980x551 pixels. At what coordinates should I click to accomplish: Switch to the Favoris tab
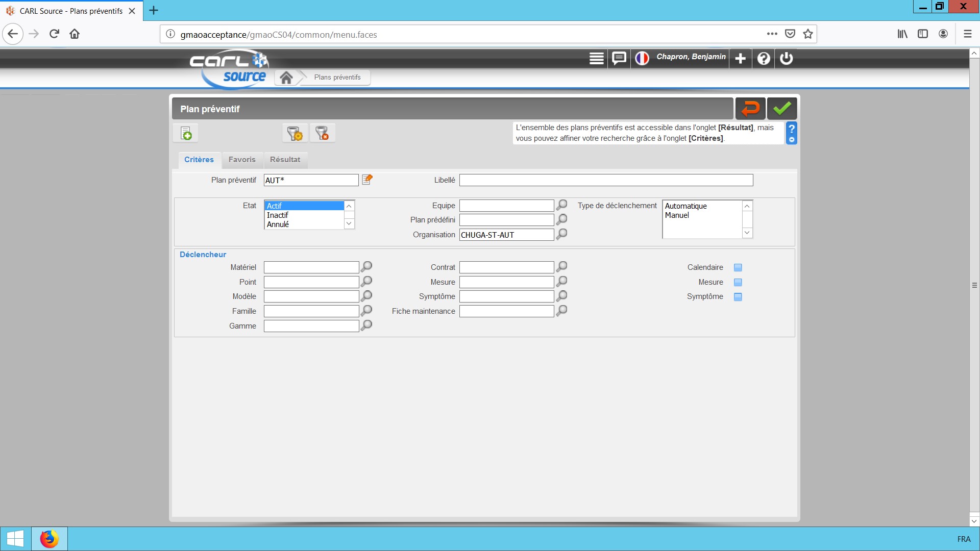pos(242,160)
